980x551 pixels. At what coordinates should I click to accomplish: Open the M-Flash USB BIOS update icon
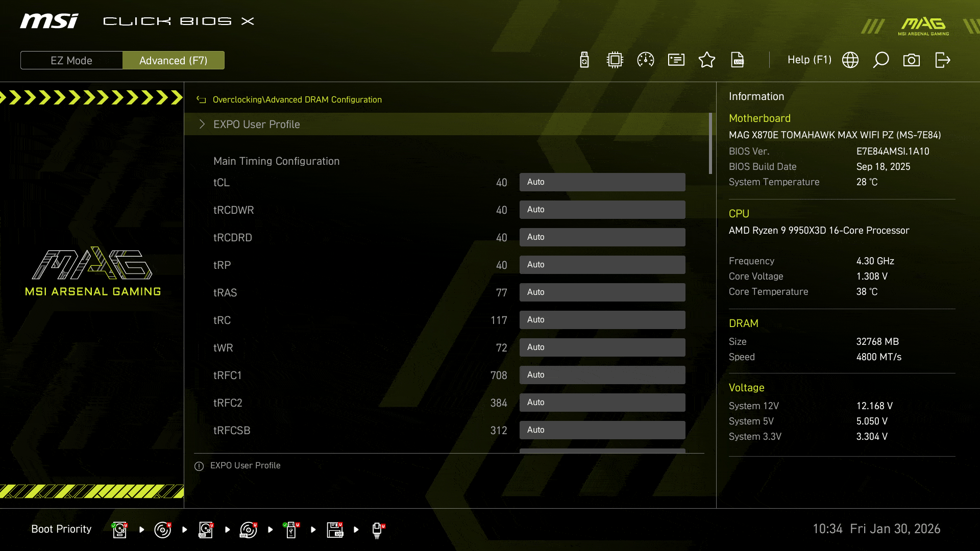(x=584, y=60)
